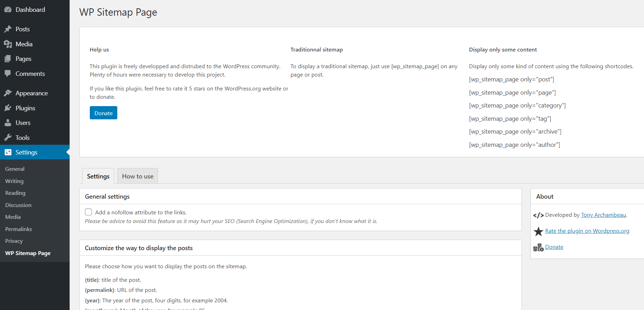Viewport: 644px width, 310px height.
Task: Open the Tools menu
Action: coord(23,138)
